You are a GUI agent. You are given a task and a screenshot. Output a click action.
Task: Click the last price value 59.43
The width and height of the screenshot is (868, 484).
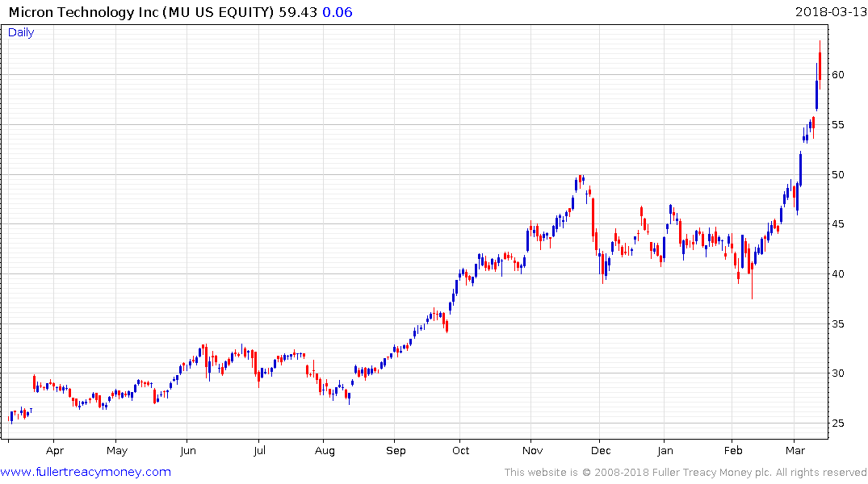point(298,12)
